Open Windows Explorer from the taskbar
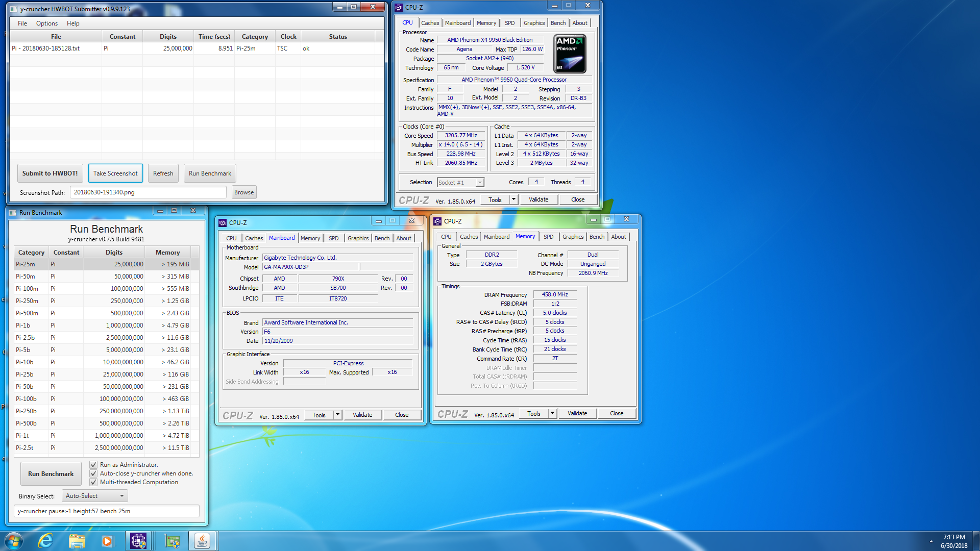This screenshot has height=551, width=980. (x=77, y=541)
